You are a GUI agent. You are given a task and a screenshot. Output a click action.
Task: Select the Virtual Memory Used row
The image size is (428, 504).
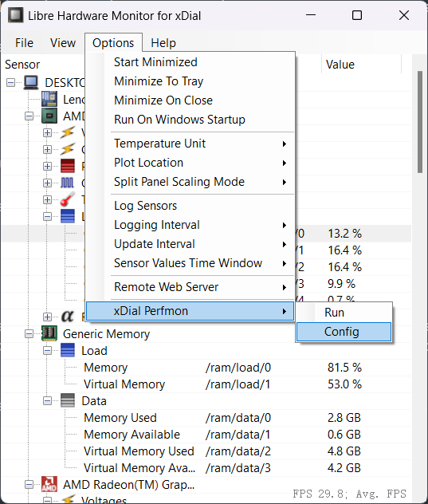click(206, 451)
